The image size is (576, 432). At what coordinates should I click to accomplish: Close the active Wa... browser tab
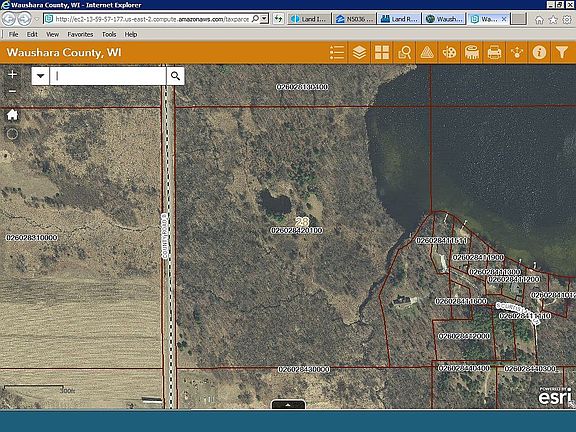[x=504, y=19]
